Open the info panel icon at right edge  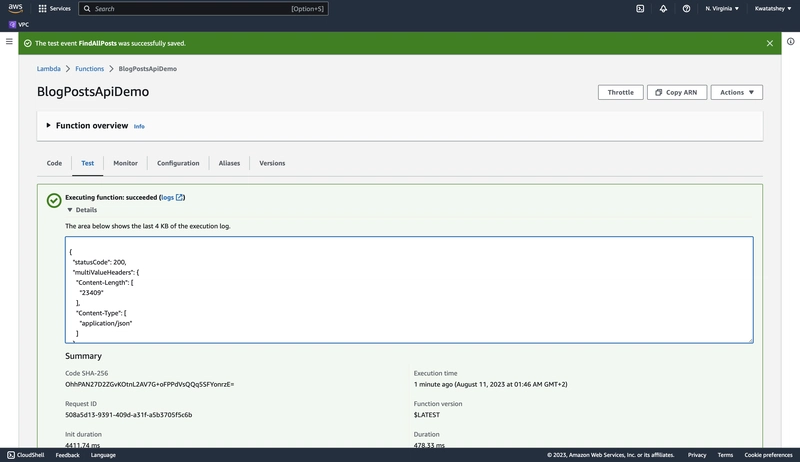pos(790,41)
